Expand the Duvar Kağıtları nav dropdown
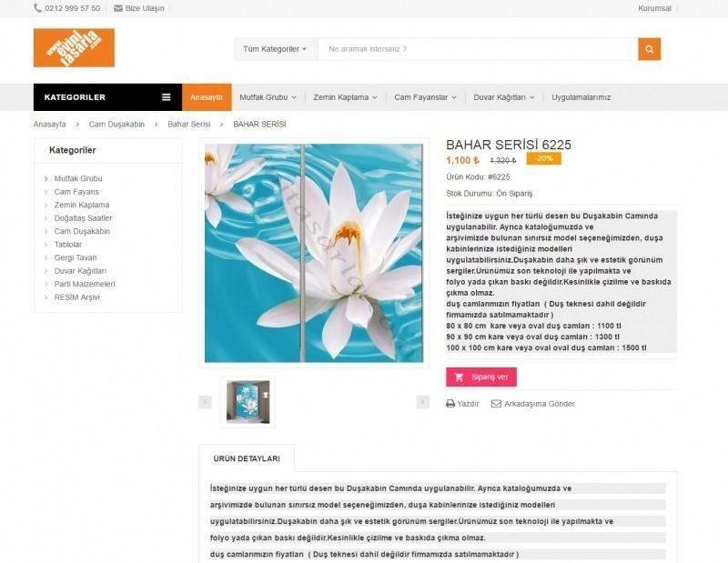The height and width of the screenshot is (563, 728). point(504,97)
